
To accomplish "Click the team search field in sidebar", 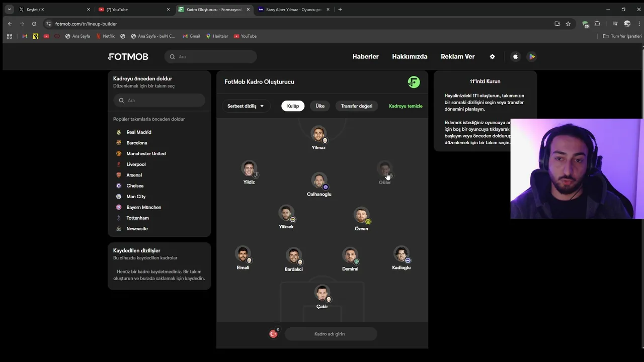I will (x=159, y=100).
